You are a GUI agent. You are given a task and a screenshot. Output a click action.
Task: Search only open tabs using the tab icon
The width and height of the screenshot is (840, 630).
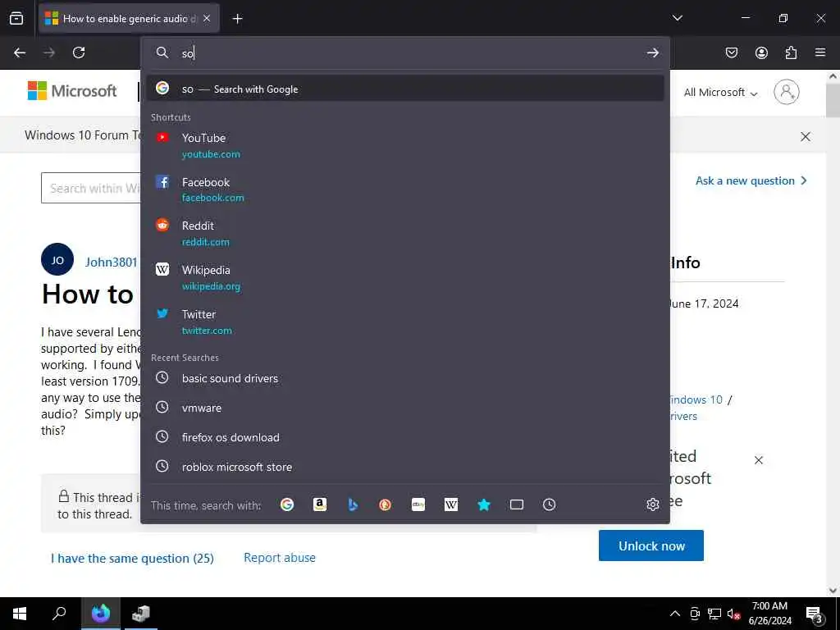click(517, 504)
